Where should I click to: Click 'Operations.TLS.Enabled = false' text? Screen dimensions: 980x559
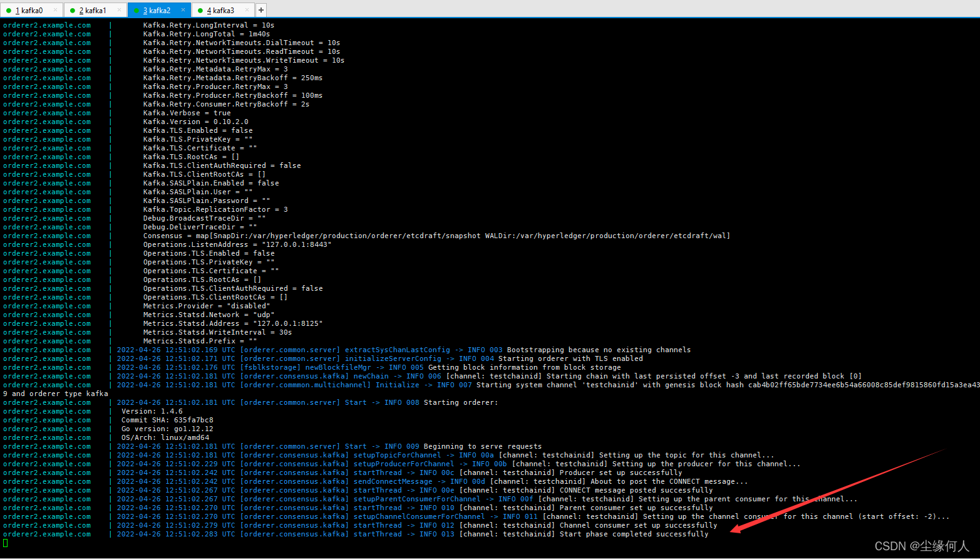click(209, 253)
